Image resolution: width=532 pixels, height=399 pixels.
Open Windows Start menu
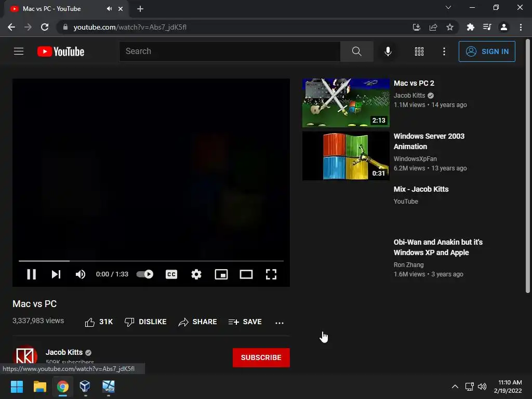pos(17,386)
